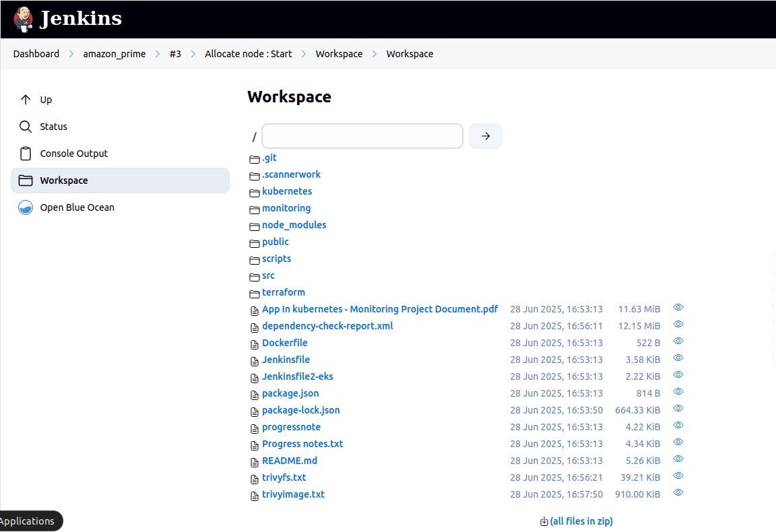Open amazon_prime breadcrumb
The width and height of the screenshot is (776, 532).
tap(115, 54)
